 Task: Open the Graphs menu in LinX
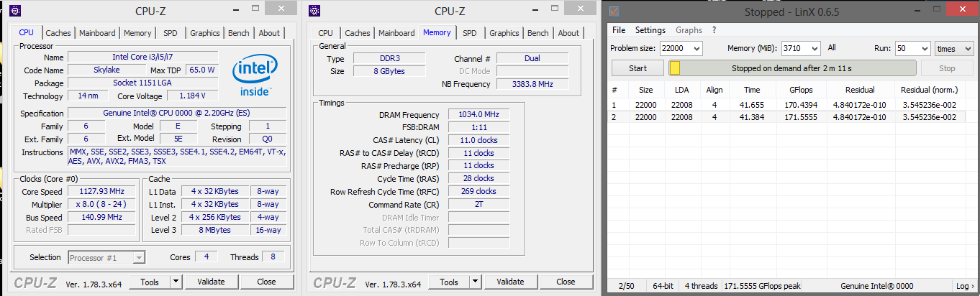pos(689,30)
